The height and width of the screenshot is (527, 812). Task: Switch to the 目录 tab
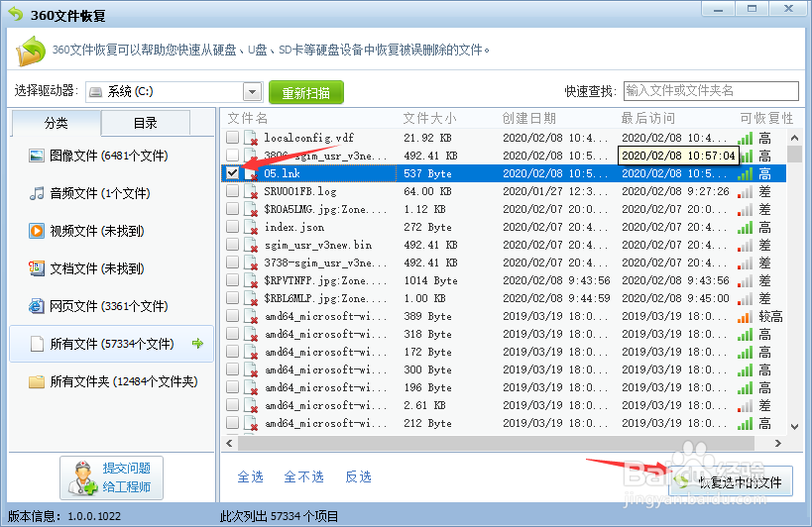tap(145, 123)
